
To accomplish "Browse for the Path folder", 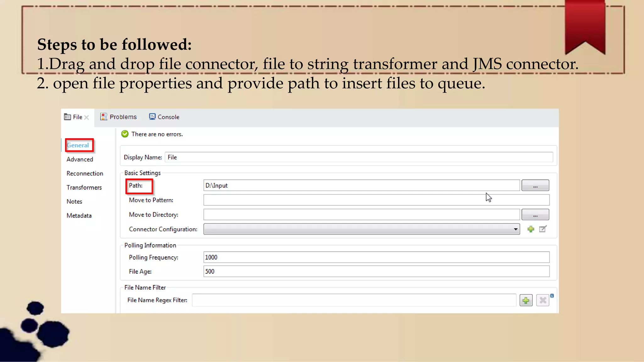I will tap(535, 185).
